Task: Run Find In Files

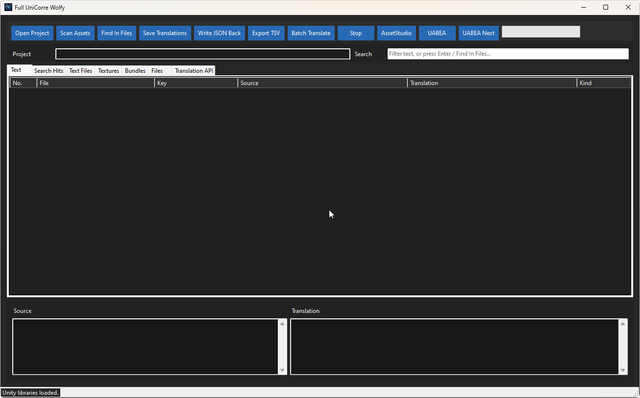Action: pyautogui.click(x=117, y=33)
